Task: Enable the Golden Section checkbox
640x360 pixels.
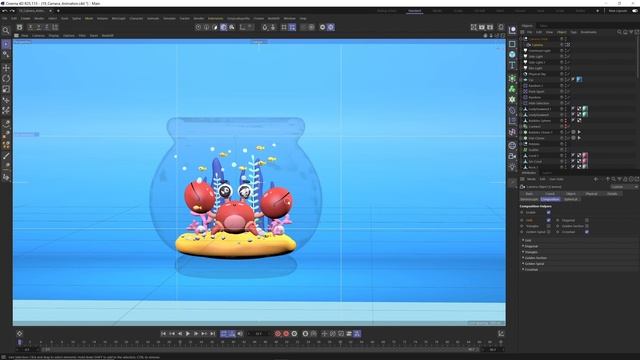Action: click(587, 226)
